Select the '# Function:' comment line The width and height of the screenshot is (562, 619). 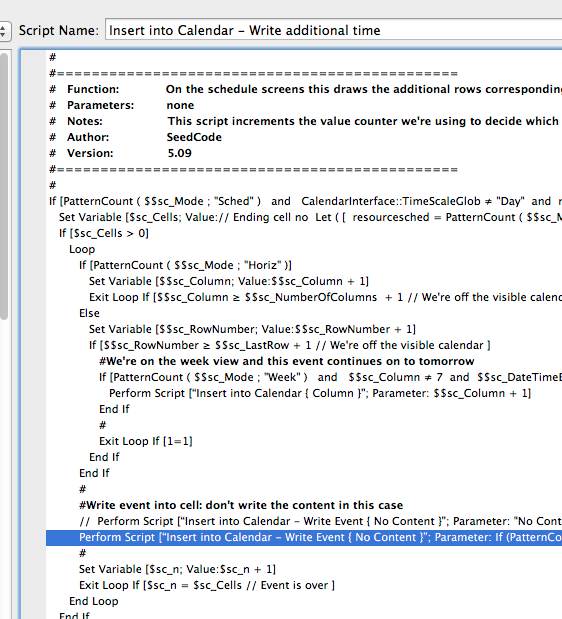click(x=305, y=89)
